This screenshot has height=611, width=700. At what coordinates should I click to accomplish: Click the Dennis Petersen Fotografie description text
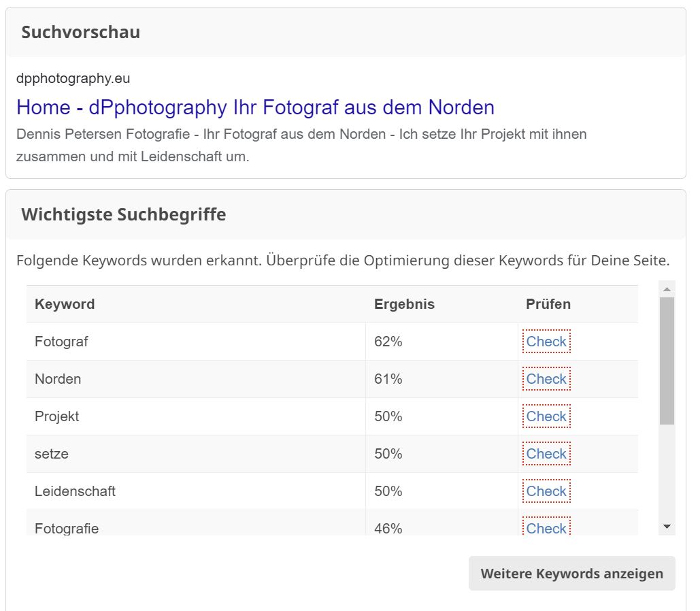tap(301, 146)
